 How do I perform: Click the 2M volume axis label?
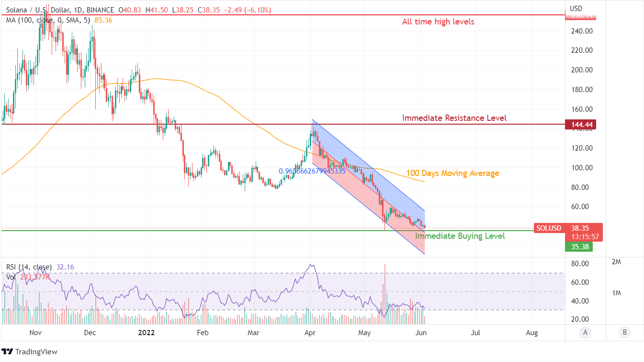coord(616,262)
